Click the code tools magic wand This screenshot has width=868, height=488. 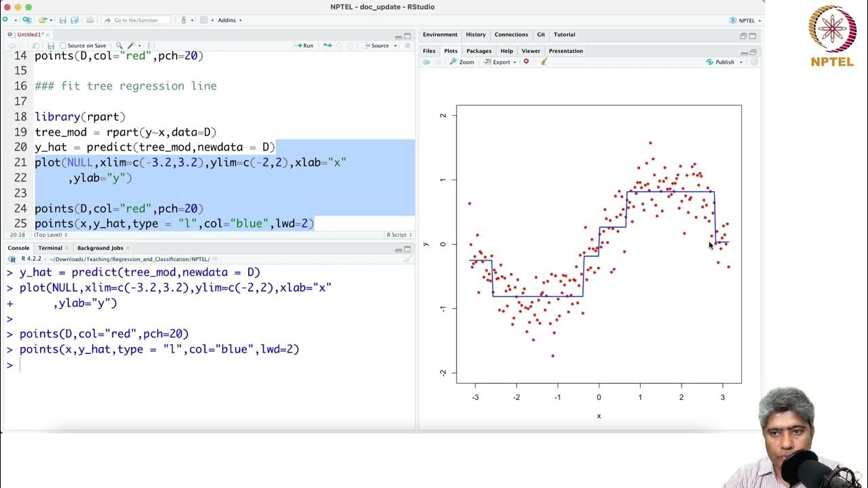(131, 45)
